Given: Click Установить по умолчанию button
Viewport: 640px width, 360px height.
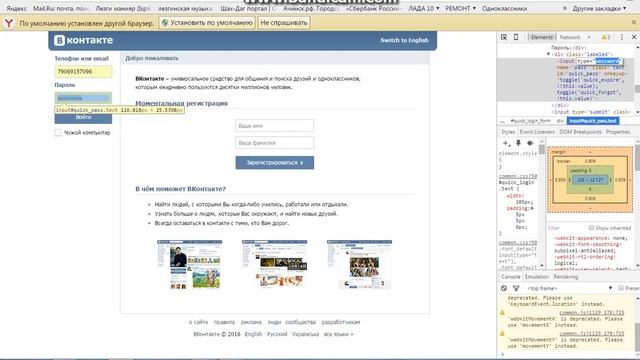Looking at the screenshot, I should click(x=207, y=23).
